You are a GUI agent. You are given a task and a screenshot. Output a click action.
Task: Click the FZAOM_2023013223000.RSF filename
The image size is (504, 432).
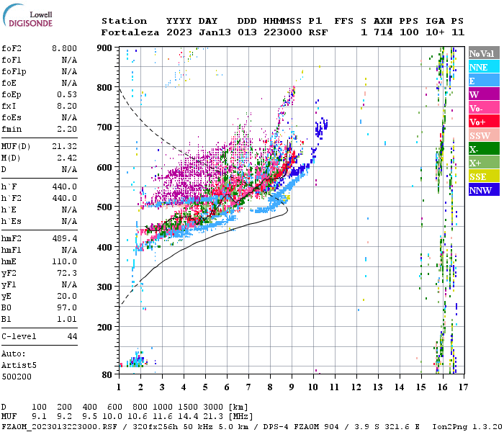59,426
